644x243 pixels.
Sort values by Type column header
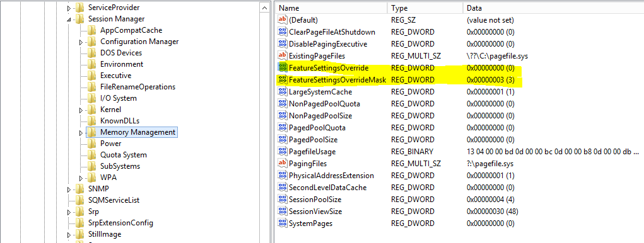[x=425, y=8]
